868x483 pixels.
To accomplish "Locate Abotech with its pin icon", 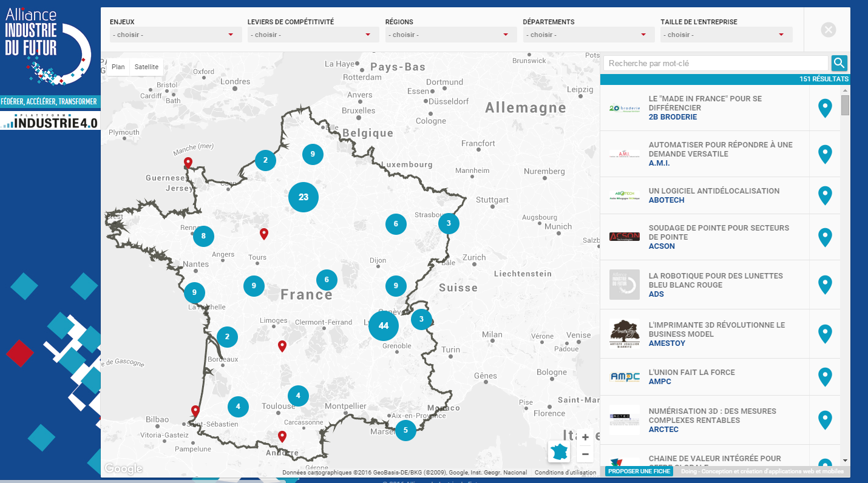I will [x=825, y=196].
